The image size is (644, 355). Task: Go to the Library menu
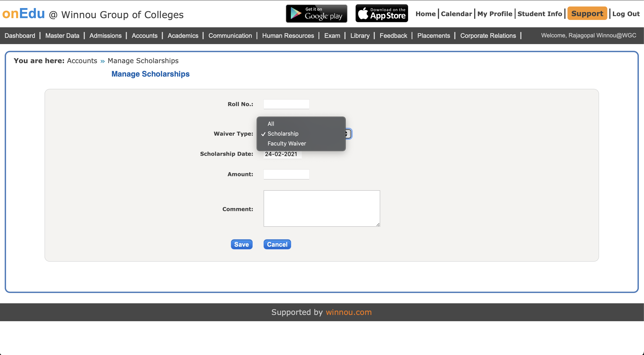click(360, 36)
